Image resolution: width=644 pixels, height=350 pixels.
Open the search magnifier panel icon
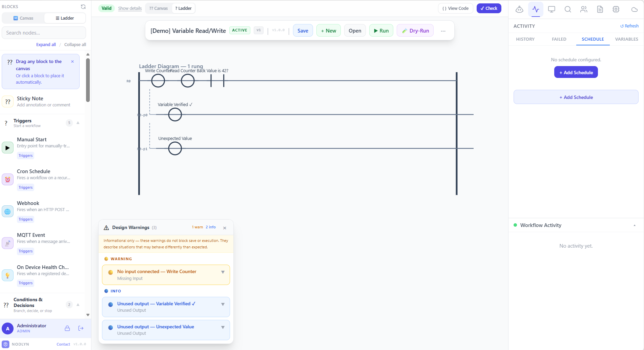coord(568,9)
